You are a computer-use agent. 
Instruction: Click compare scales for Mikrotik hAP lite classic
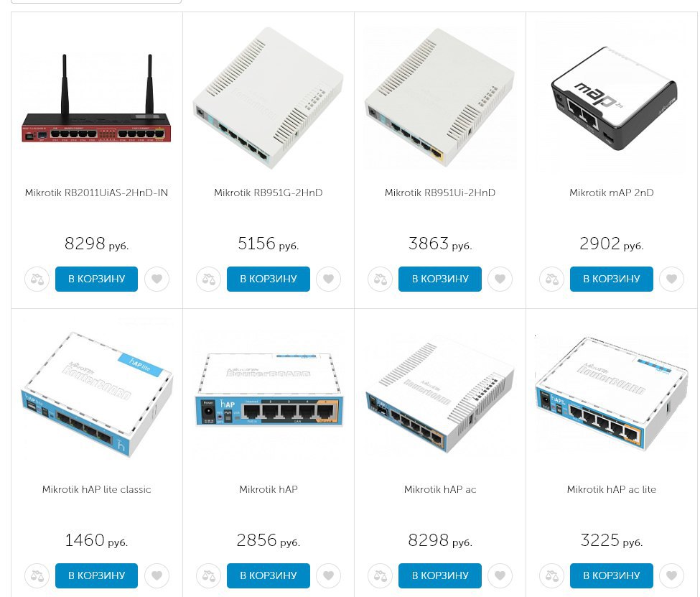(37, 576)
